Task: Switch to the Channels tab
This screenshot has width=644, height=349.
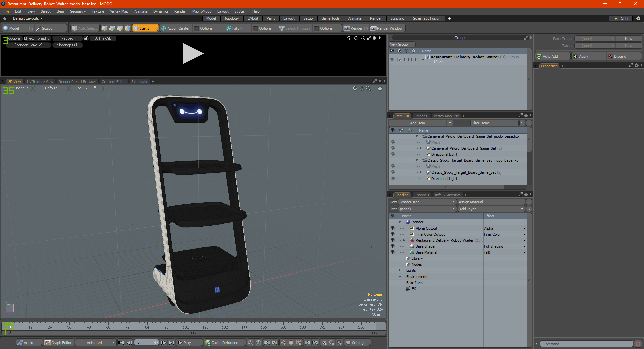Action: coord(421,195)
